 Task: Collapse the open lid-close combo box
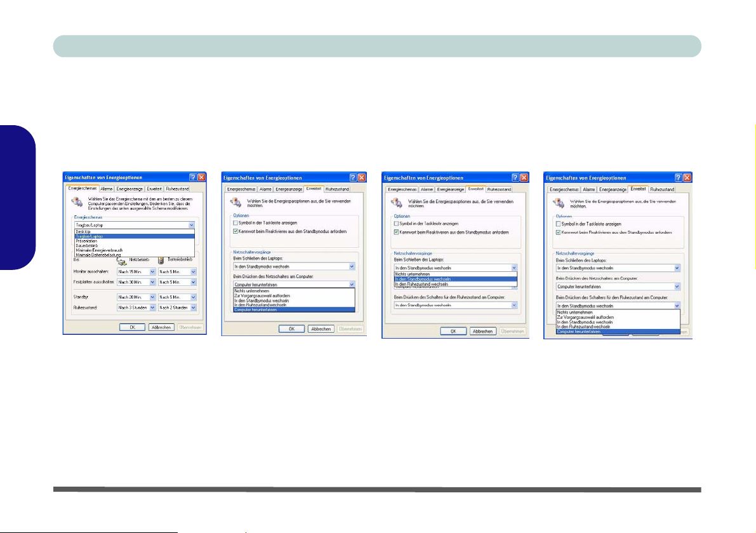[x=514, y=267]
